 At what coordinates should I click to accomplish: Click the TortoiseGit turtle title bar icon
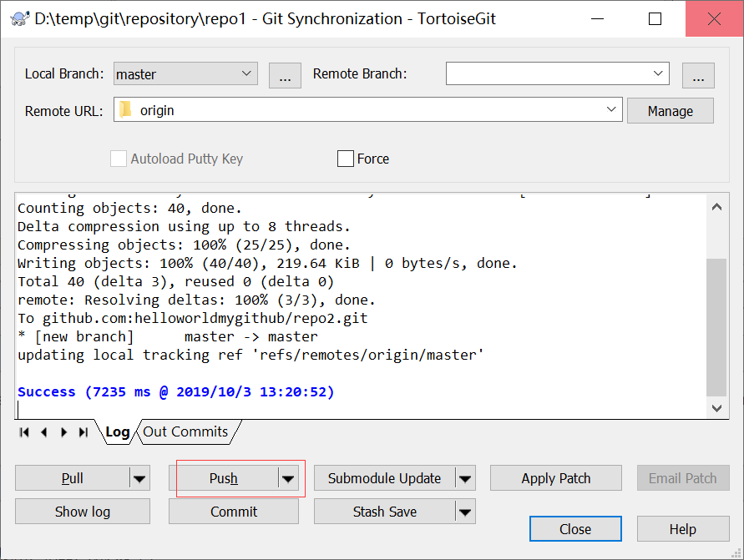pos(19,19)
